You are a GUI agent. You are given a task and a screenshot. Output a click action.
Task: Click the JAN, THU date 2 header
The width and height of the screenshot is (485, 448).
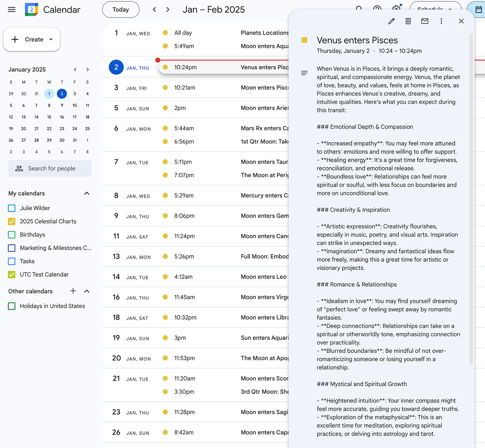coord(129,68)
